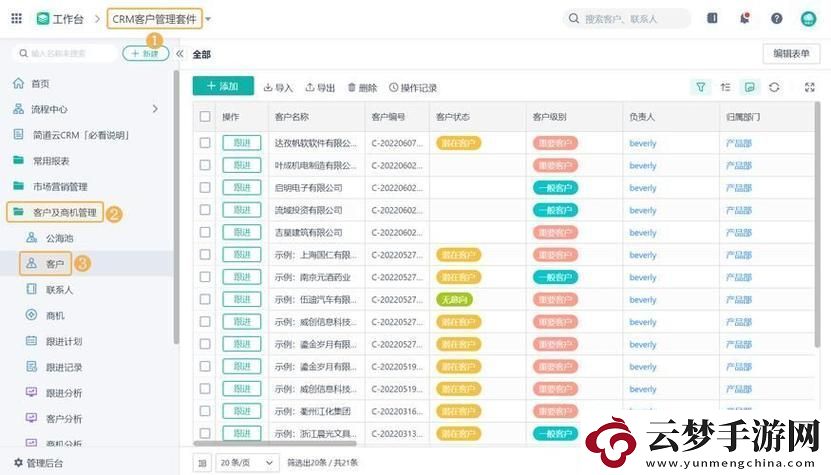This screenshot has width=831, height=475.
Task: Open the user avatar menu
Action: (x=808, y=19)
